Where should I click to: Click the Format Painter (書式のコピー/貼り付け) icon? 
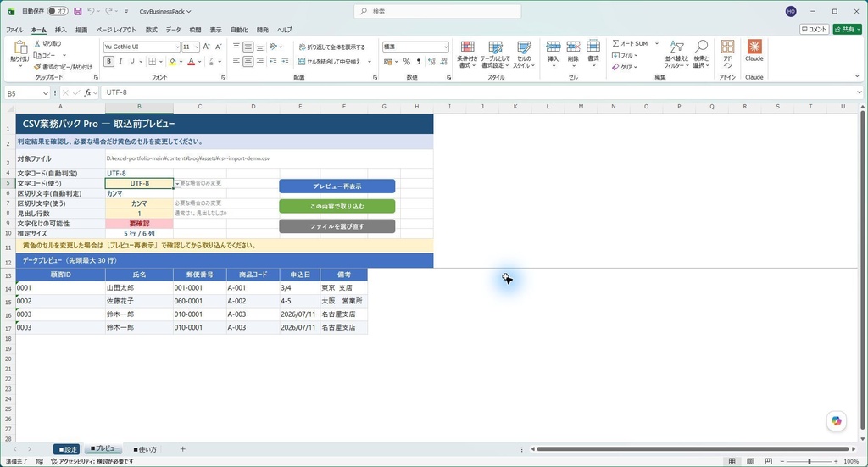37,67
